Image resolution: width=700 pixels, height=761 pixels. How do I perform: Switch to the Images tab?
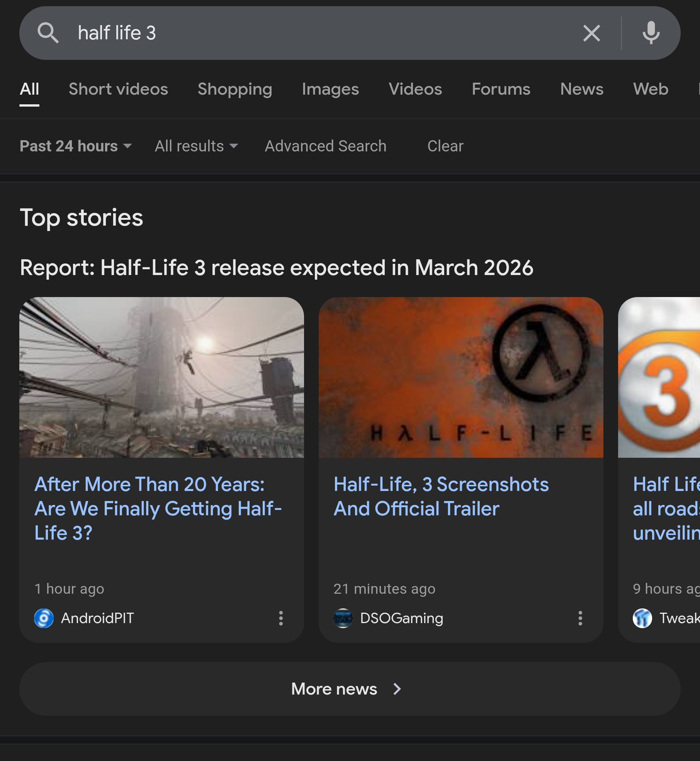pos(330,89)
